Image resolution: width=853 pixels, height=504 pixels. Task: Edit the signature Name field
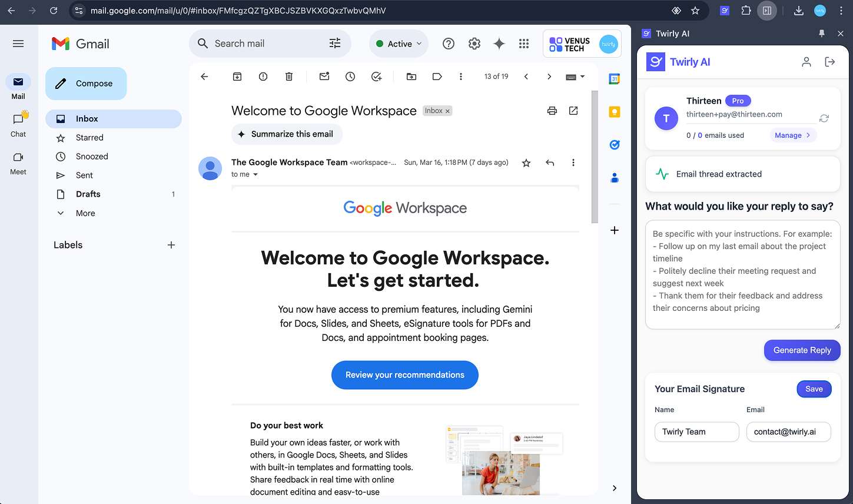697,432
